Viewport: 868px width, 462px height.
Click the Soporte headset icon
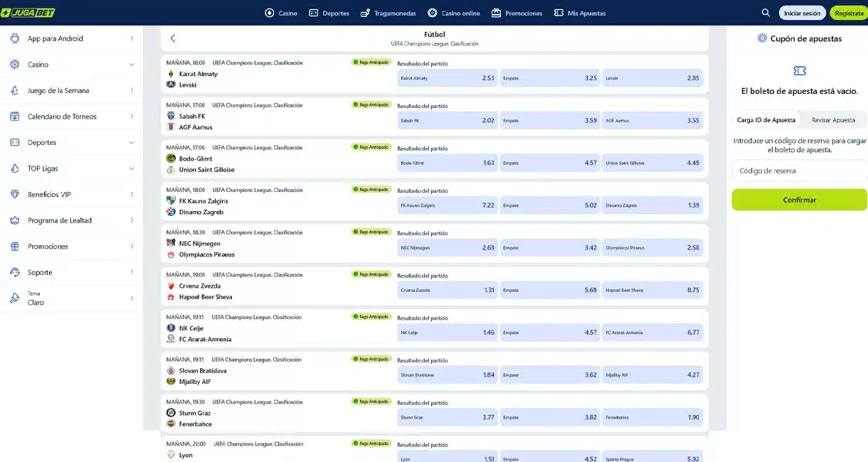point(14,272)
